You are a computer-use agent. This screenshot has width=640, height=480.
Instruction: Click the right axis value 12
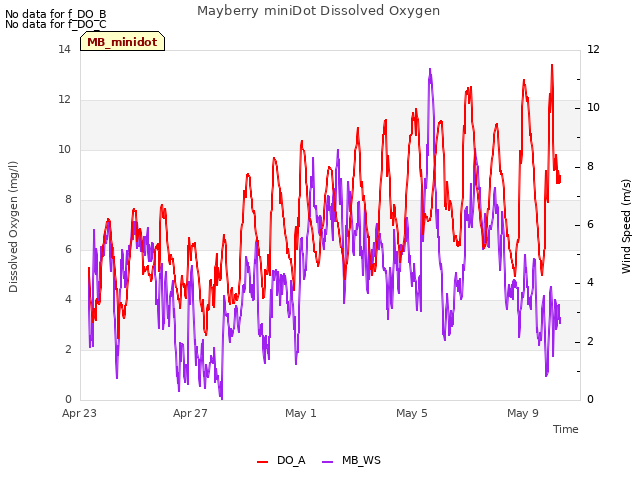[593, 50]
